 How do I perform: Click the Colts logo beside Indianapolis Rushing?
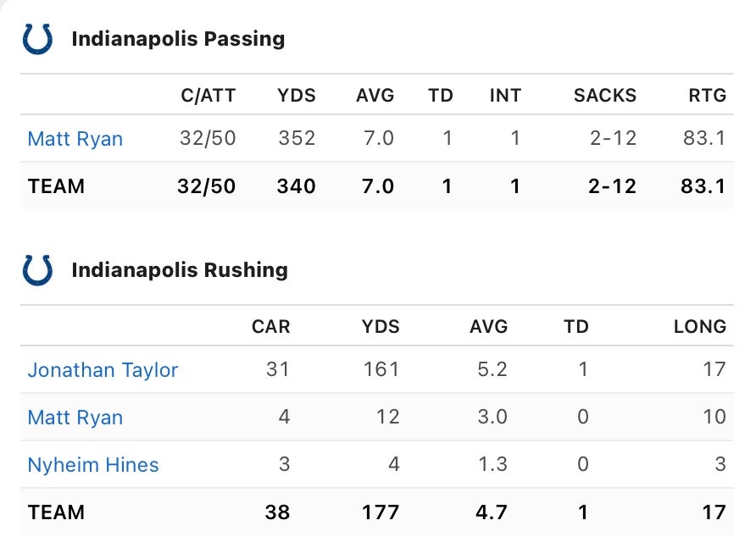(37, 270)
